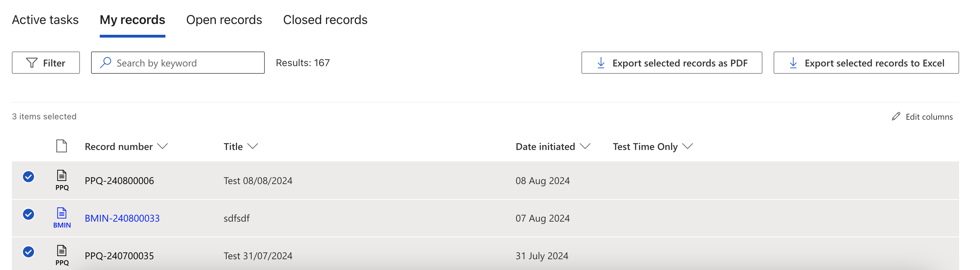Image resolution: width=980 pixels, height=270 pixels.
Task: Click the funnel icon in the Filter button
Action: click(32, 63)
